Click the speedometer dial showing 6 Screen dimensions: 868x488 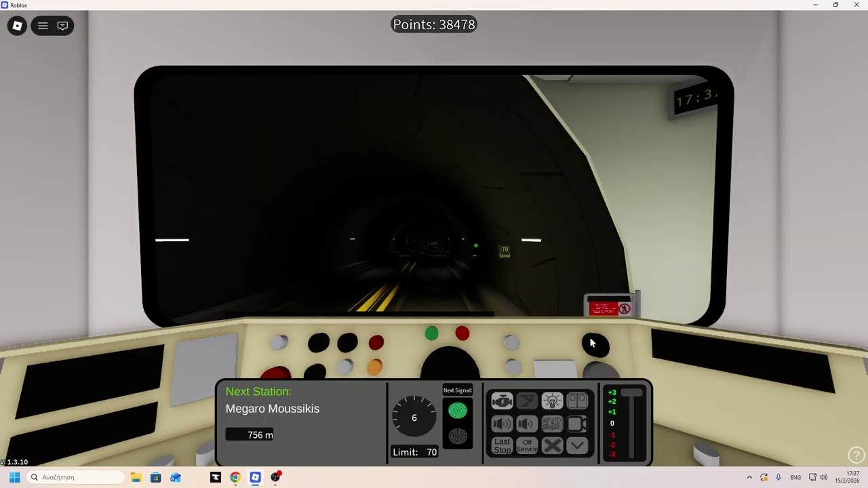414,418
